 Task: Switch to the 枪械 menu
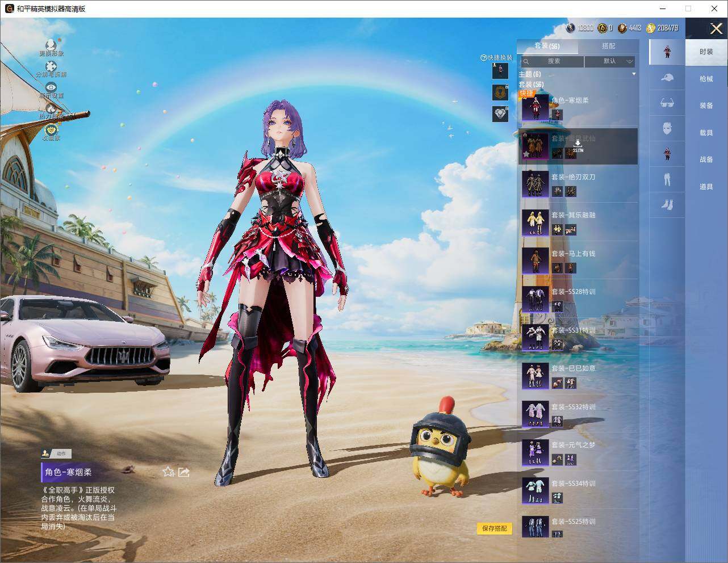[706, 79]
